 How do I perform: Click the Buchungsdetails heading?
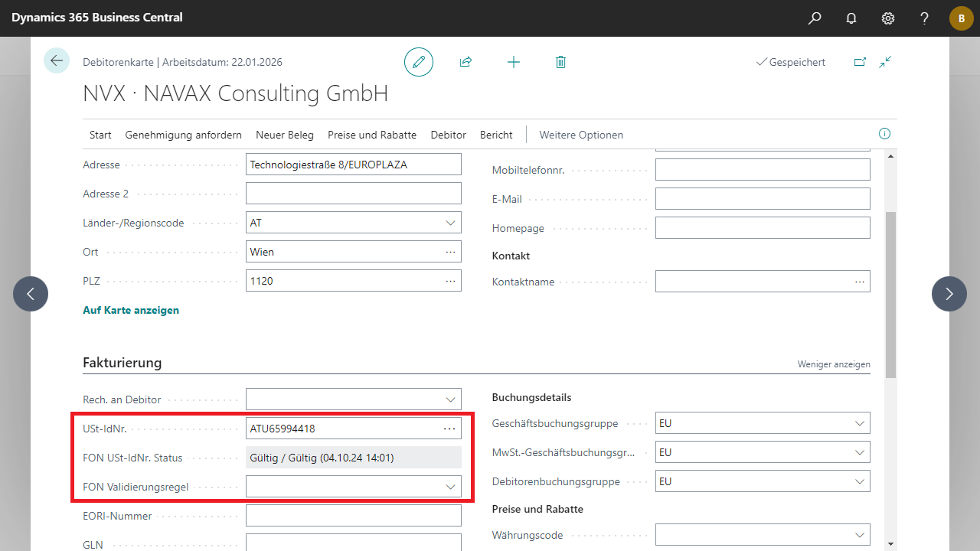pos(531,397)
